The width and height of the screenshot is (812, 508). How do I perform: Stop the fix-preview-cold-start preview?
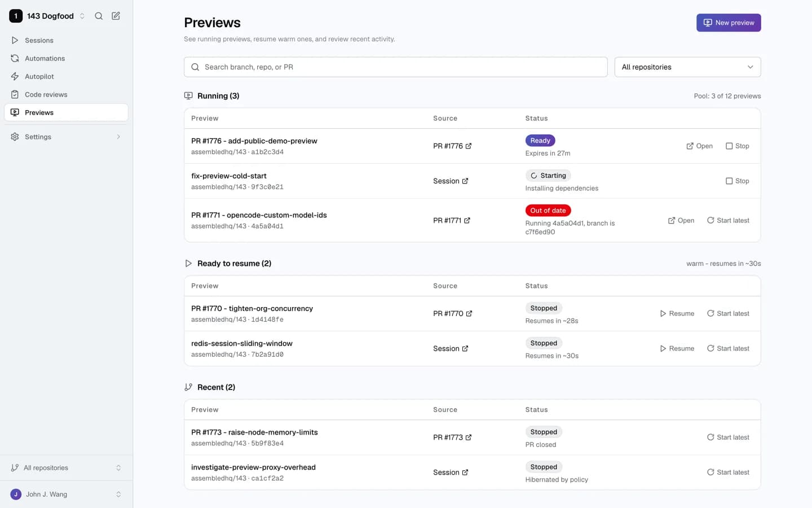[x=738, y=181]
